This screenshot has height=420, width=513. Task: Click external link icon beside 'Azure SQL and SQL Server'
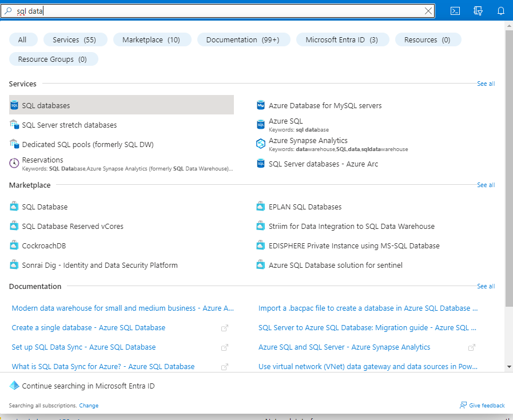471,347
